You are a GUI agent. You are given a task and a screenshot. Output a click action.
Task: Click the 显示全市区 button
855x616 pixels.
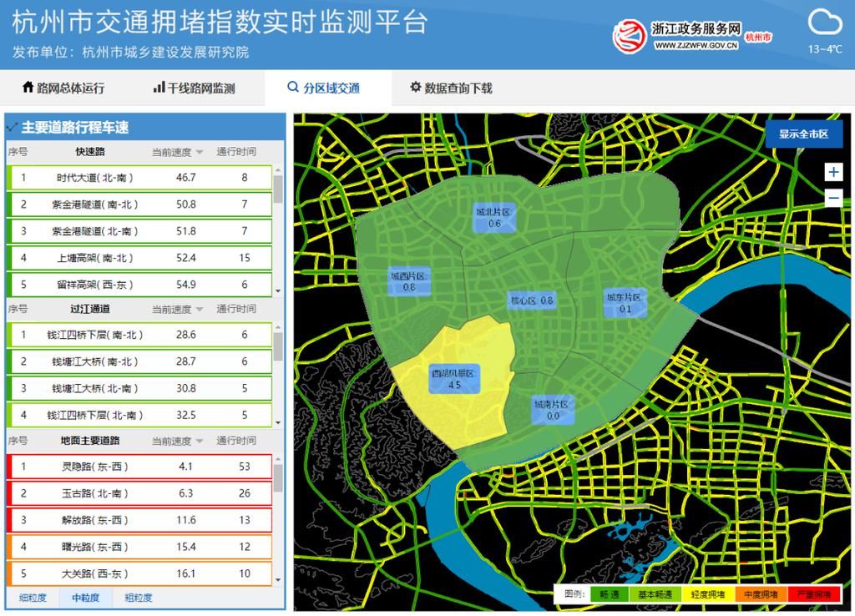click(x=804, y=134)
